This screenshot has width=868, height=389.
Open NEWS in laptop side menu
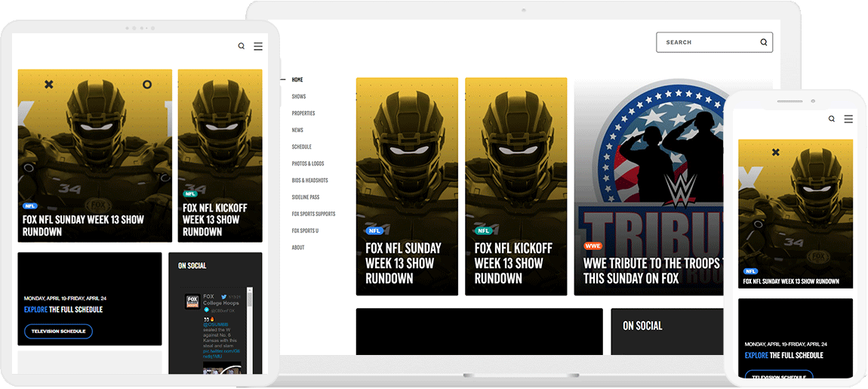pos(297,130)
